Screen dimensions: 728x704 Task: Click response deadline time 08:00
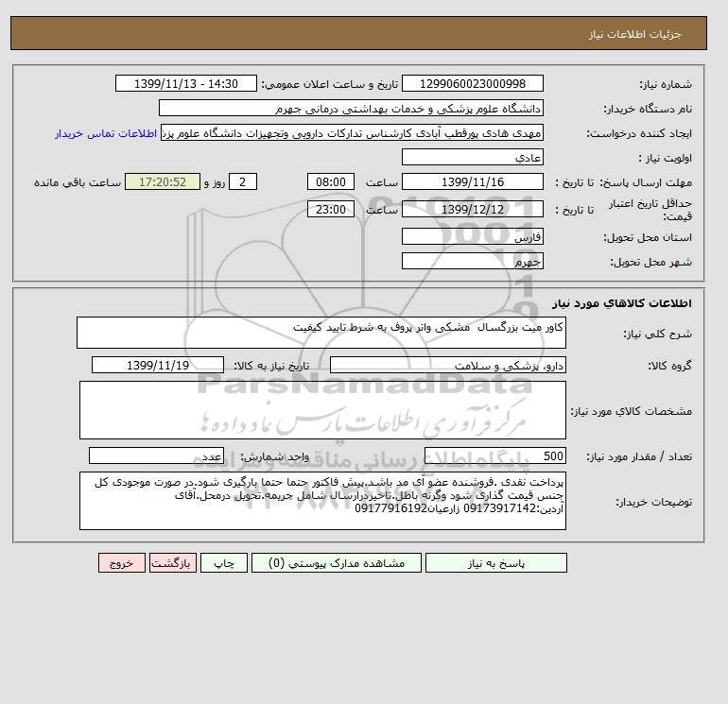(331, 182)
